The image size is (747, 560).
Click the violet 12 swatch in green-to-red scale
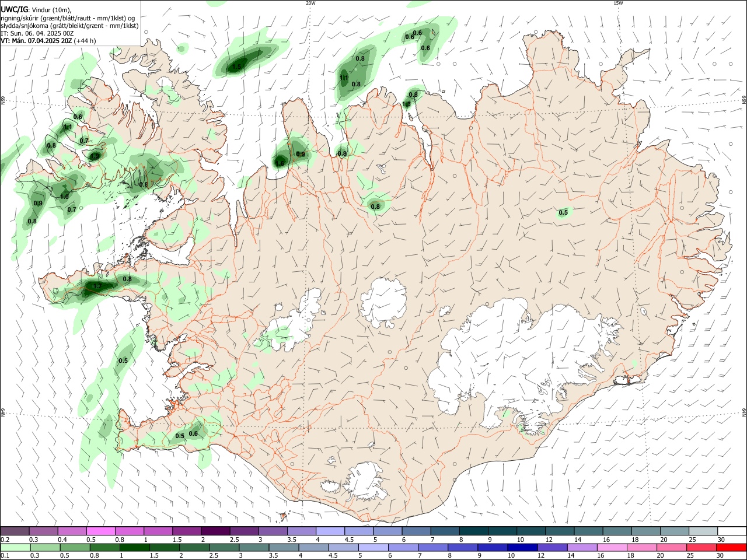tap(551, 547)
